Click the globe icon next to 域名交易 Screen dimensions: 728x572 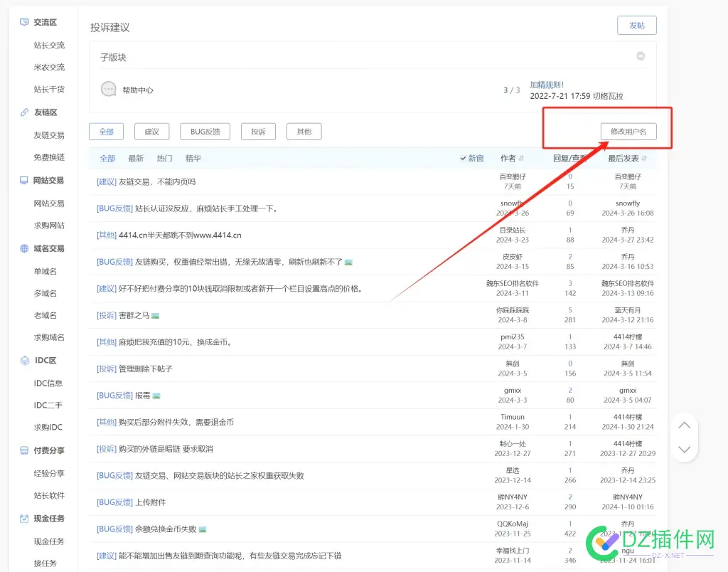(x=23, y=248)
